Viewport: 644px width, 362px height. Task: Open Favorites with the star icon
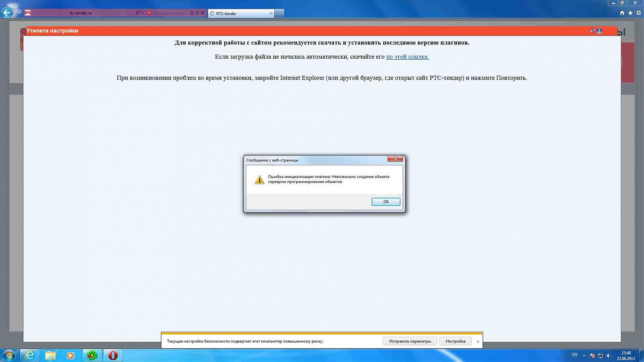coord(630,13)
